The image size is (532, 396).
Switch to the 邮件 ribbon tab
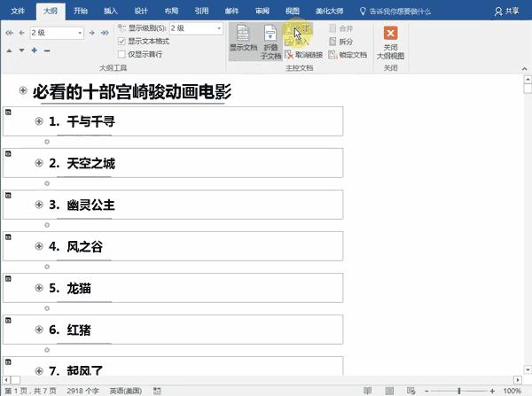pos(231,11)
